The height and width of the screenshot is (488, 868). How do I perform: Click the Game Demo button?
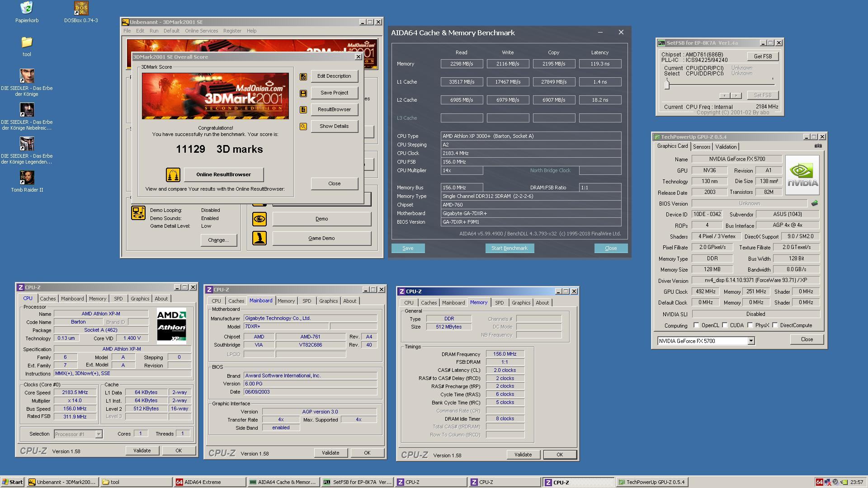click(321, 238)
